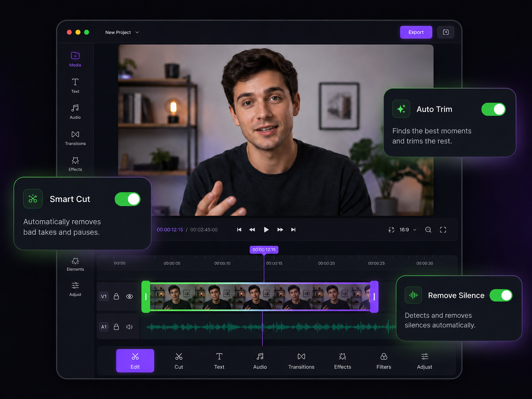The height and width of the screenshot is (399, 532).
Task: Select the Edit tab in bottom toolbar
Action: point(135,361)
